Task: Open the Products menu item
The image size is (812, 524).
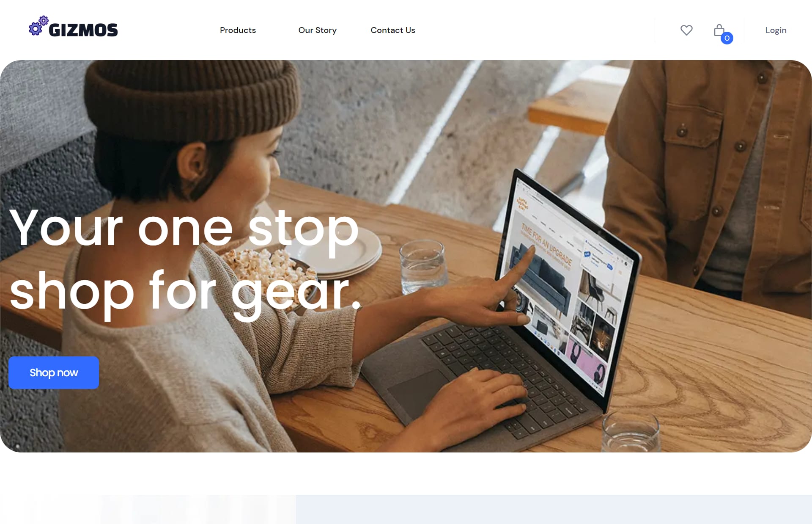Action: coord(238,30)
